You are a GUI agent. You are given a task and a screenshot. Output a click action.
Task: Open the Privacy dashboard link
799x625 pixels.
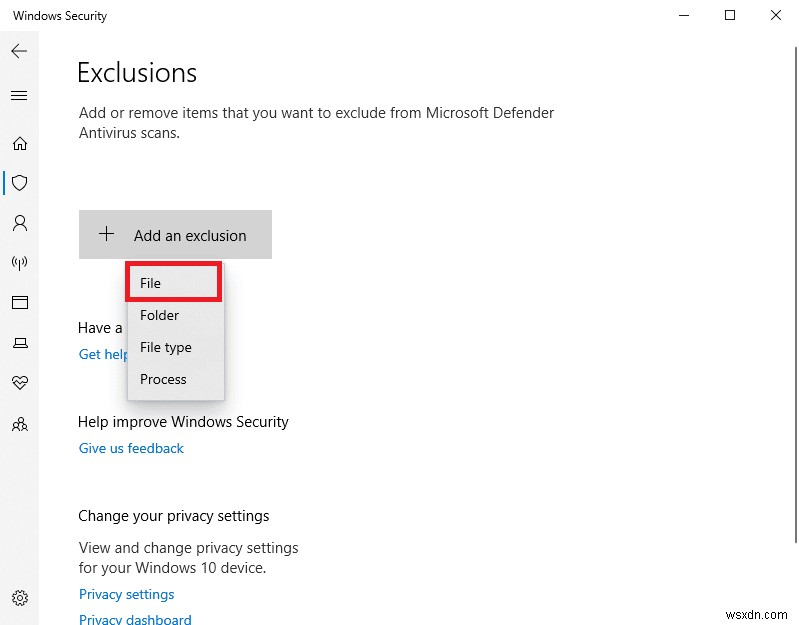pyautogui.click(x=135, y=619)
